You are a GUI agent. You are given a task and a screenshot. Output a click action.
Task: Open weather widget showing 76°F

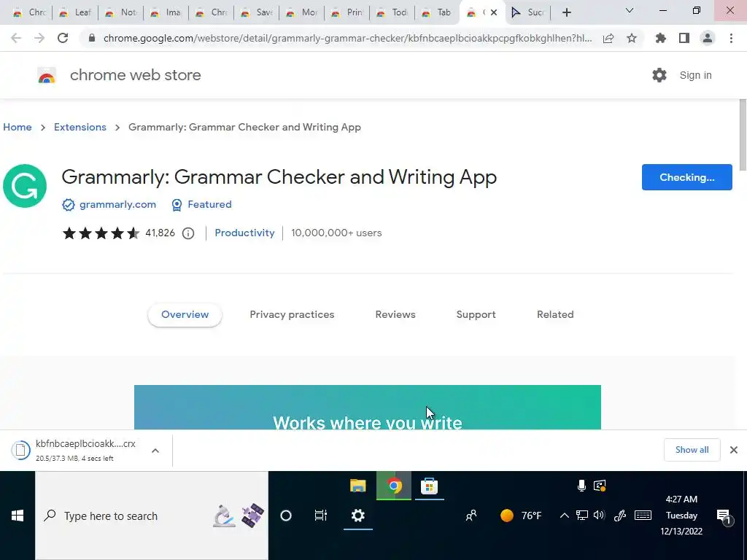[521, 516]
